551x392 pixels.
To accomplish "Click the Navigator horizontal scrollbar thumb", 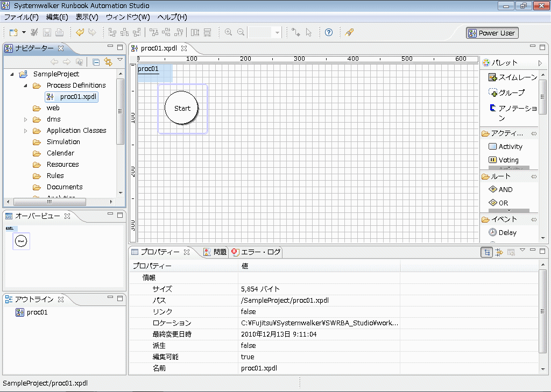I will coord(50,202).
